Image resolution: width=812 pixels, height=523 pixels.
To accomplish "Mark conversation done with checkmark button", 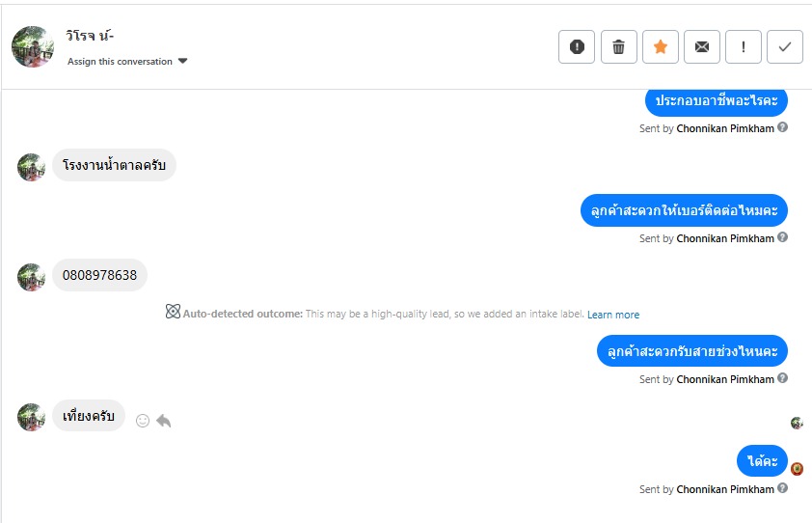I will (x=785, y=46).
